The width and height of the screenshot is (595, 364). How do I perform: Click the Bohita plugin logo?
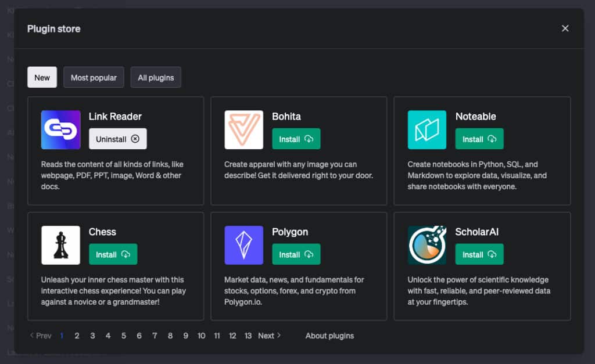point(243,129)
